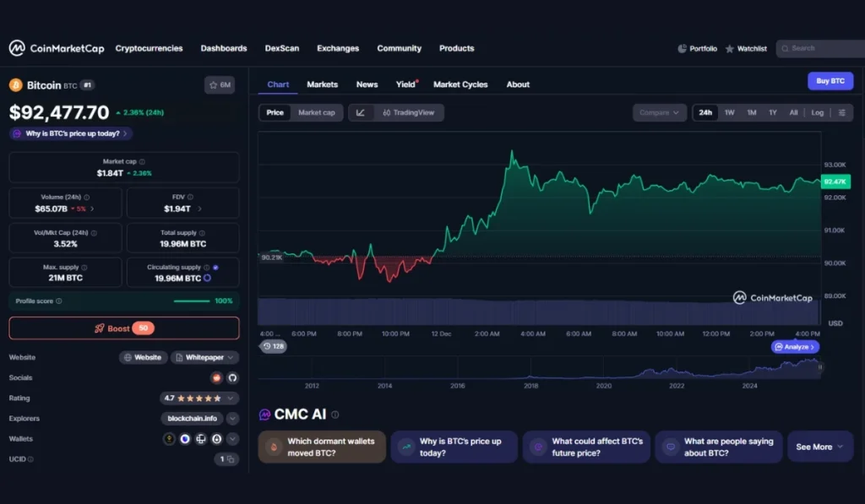Image resolution: width=865 pixels, height=504 pixels.
Task: Click the Ledger wallet icon in Wallets row
Action: click(x=201, y=439)
